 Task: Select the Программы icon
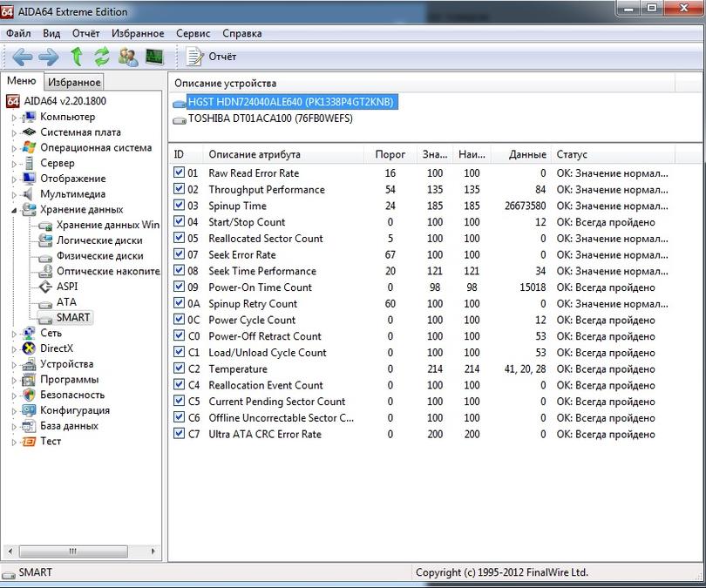click(30, 379)
